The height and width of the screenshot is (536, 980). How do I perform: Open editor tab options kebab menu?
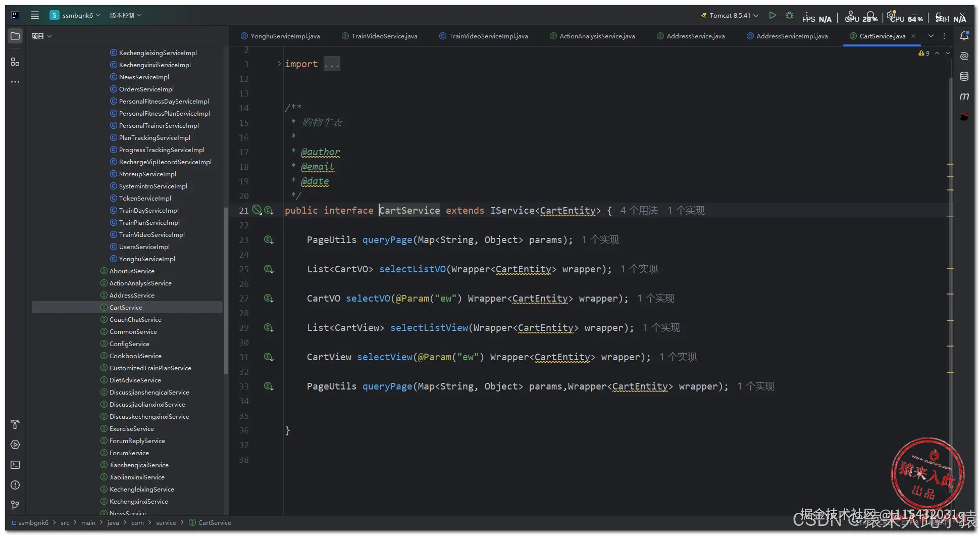[x=944, y=36]
